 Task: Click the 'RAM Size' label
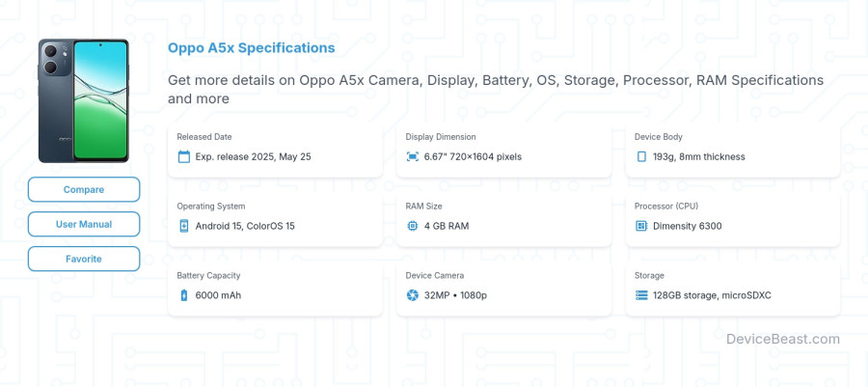[423, 206]
